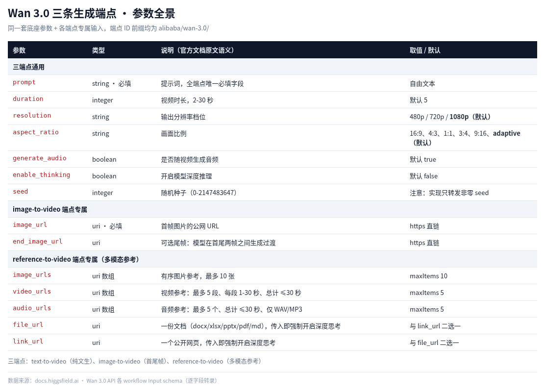Click the description '一个公开网页，传入即强制开启深度思考'
545x392 pixels.
218,343
